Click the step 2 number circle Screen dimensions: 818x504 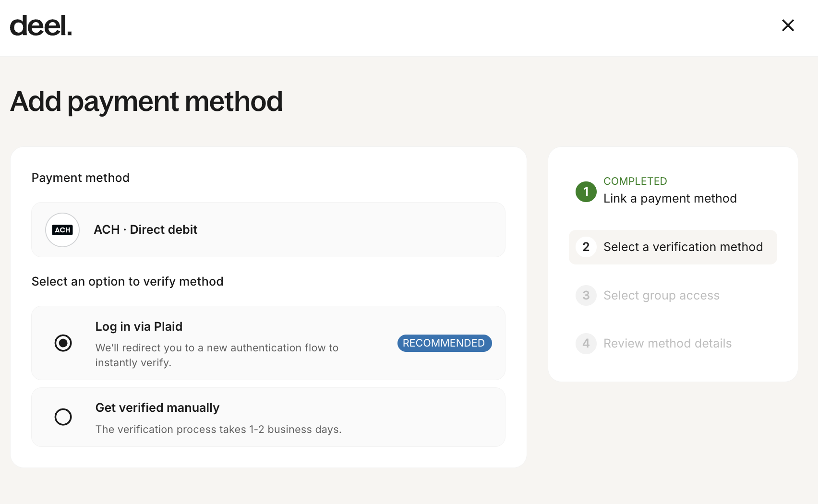click(x=586, y=247)
